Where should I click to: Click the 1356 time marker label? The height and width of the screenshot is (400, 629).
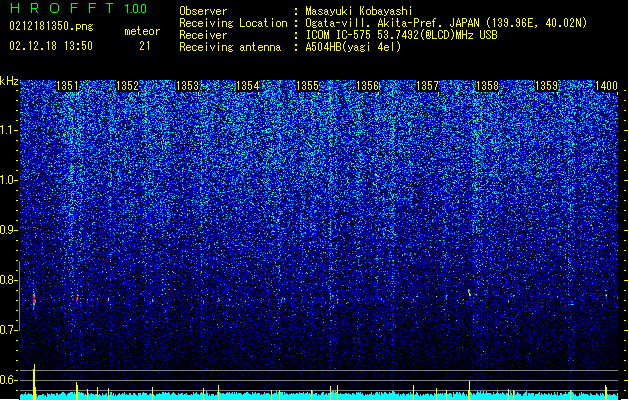367,86
